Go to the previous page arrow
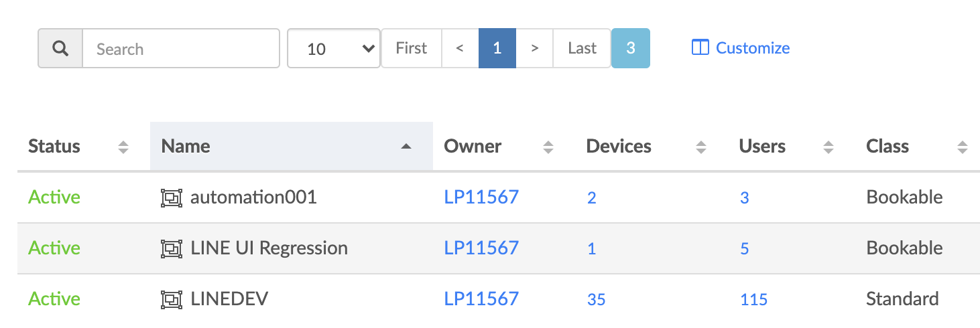Image resolution: width=980 pixels, height=328 pixels. pos(460,48)
